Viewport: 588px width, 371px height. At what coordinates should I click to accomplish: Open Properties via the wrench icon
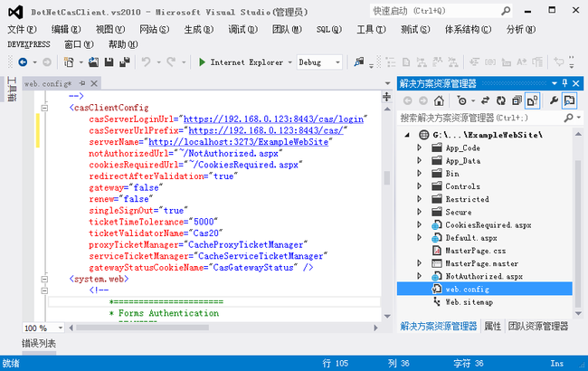point(554,100)
